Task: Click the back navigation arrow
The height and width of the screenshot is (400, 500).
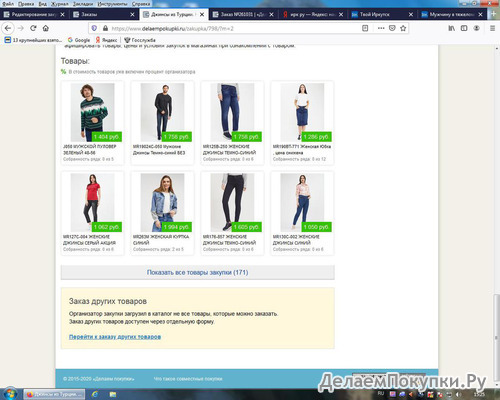Action: point(8,28)
